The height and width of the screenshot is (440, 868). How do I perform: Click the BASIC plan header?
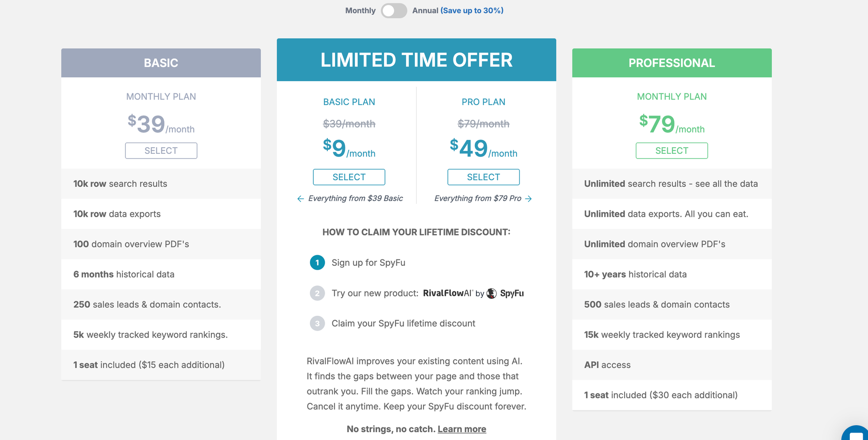[x=161, y=63]
